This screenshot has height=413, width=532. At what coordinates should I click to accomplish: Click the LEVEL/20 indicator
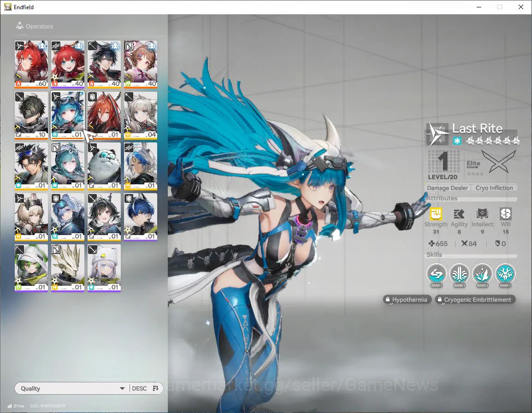443,177
